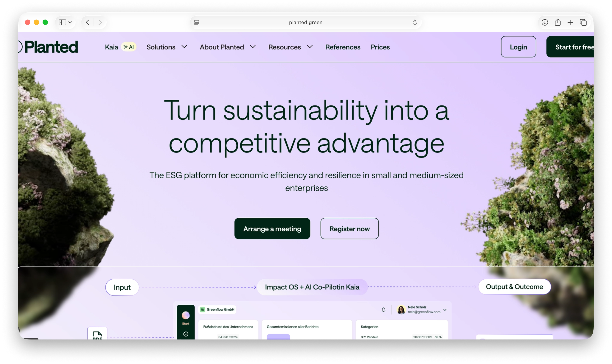Show the tab overview
Image resolution: width=612 pixels, height=364 pixels.
pyautogui.click(x=583, y=22)
